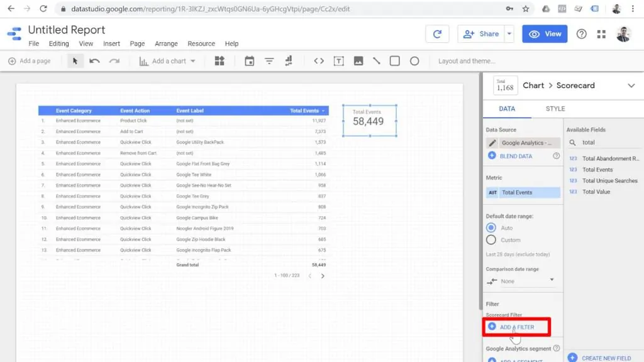
Task: Select the circle shape tool
Action: [x=414, y=61]
